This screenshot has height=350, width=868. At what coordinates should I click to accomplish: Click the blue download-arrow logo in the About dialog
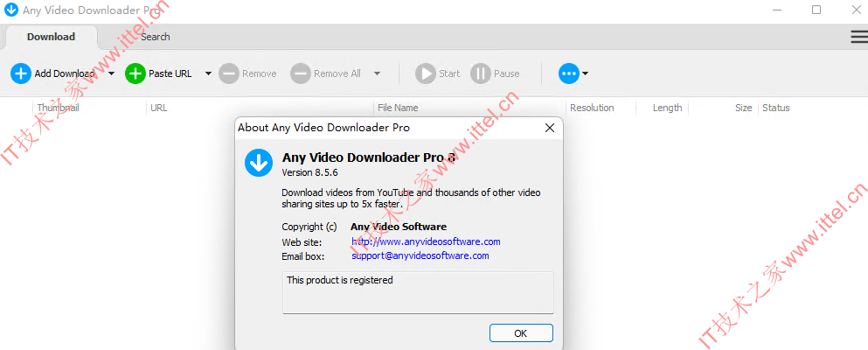259,163
